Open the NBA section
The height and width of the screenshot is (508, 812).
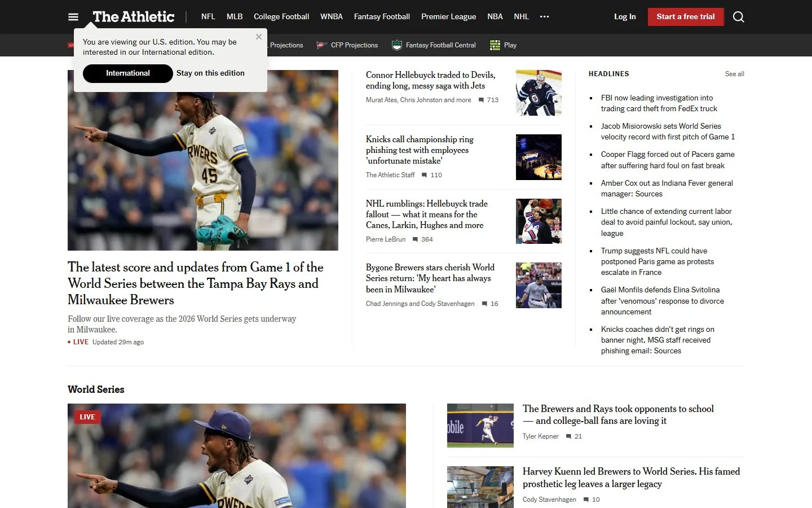[x=495, y=17]
